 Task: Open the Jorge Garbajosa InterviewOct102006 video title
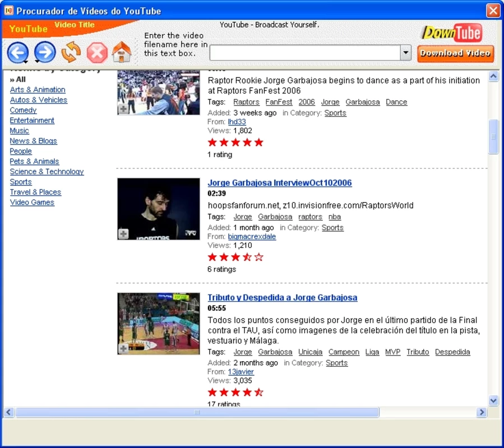280,183
